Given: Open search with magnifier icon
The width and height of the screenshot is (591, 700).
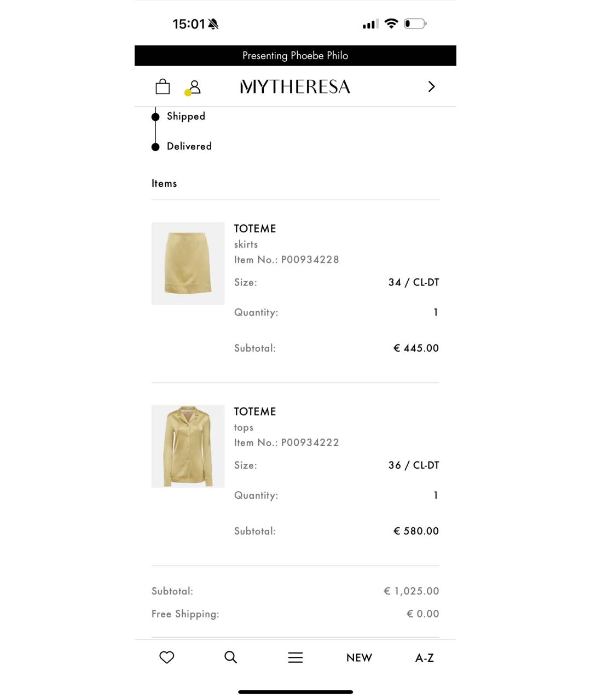Looking at the screenshot, I should 231,657.
